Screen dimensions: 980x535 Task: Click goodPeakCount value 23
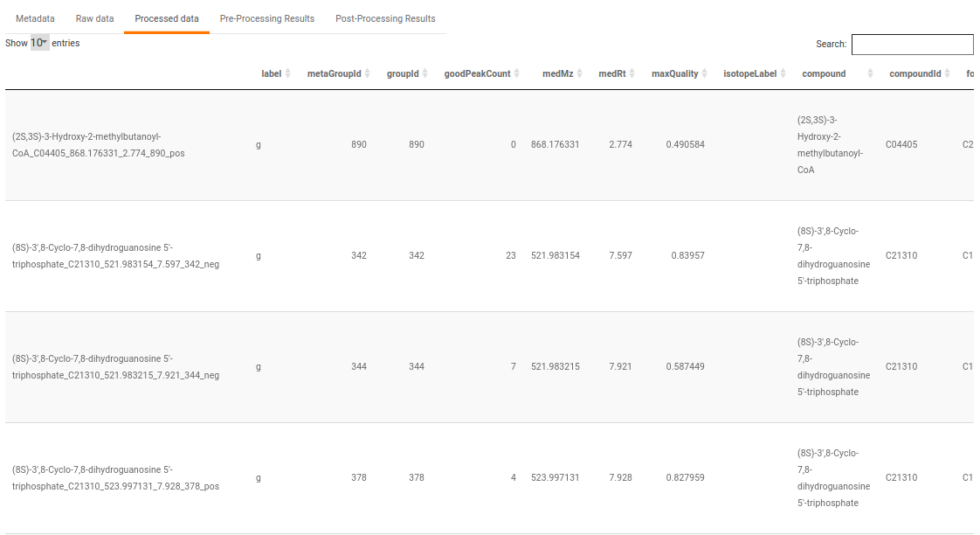(511, 255)
